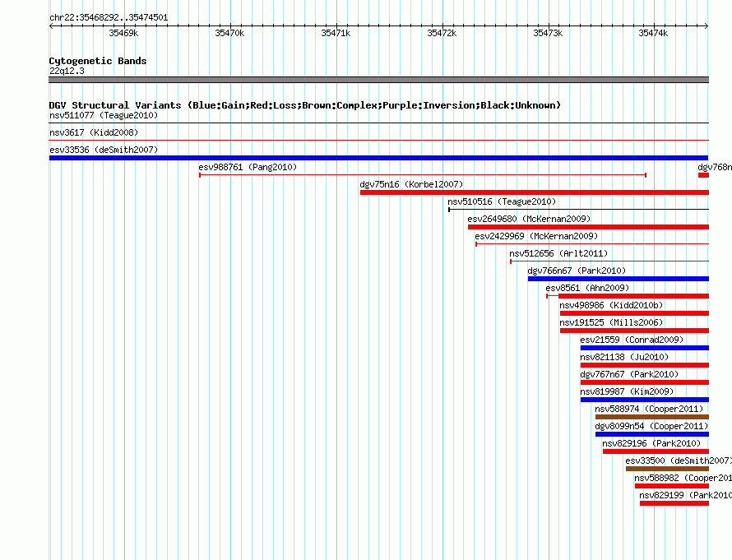This screenshot has height=560, width=732.
Task: Click the DGV Structural Variants track title
Action: coord(304,105)
